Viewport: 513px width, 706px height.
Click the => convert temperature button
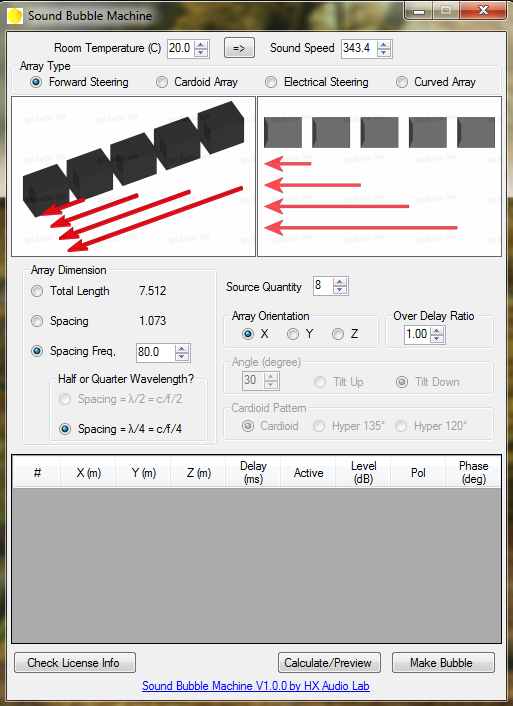239,48
